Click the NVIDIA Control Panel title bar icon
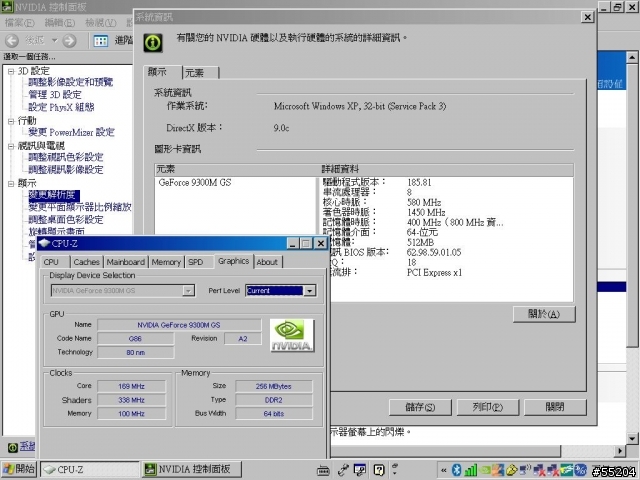 click(x=7, y=7)
